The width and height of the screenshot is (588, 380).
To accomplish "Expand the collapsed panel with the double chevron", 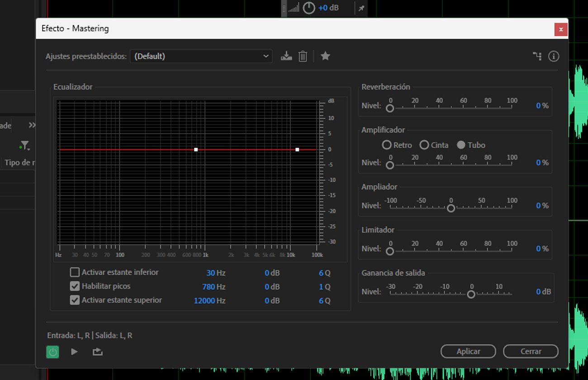I will coord(32,125).
